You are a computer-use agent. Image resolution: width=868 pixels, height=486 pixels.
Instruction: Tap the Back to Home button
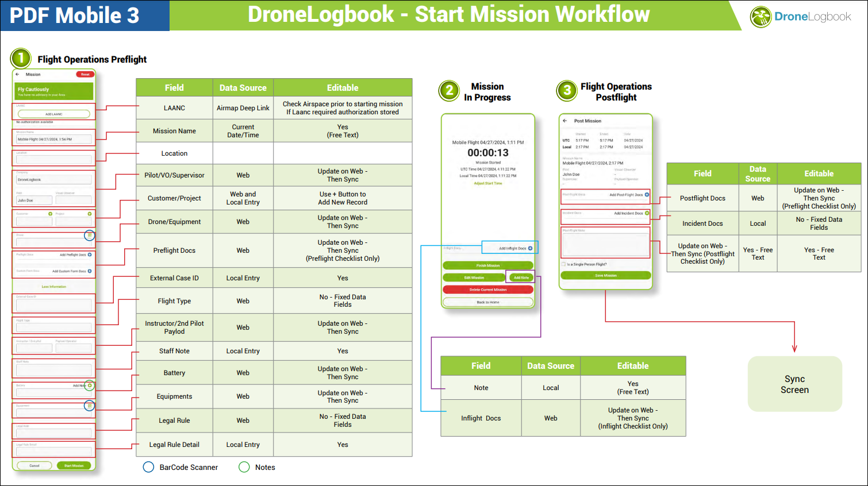(x=488, y=302)
